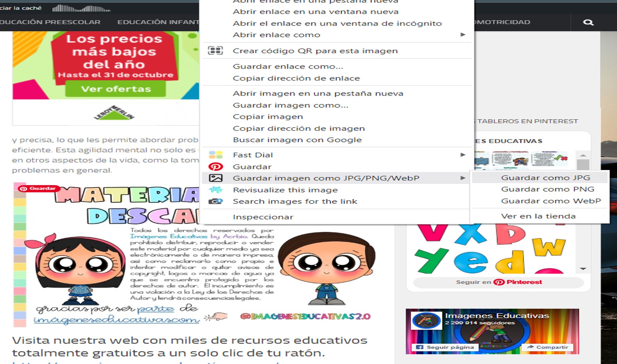Click the Pinterest icon beside Guardar menu entry
The height and width of the screenshot is (364, 617).
pos(216,167)
